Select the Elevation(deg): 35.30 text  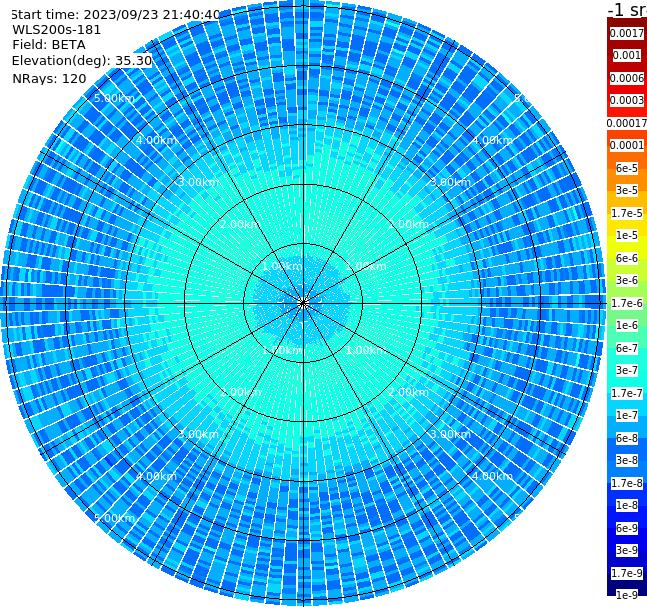[x=82, y=61]
